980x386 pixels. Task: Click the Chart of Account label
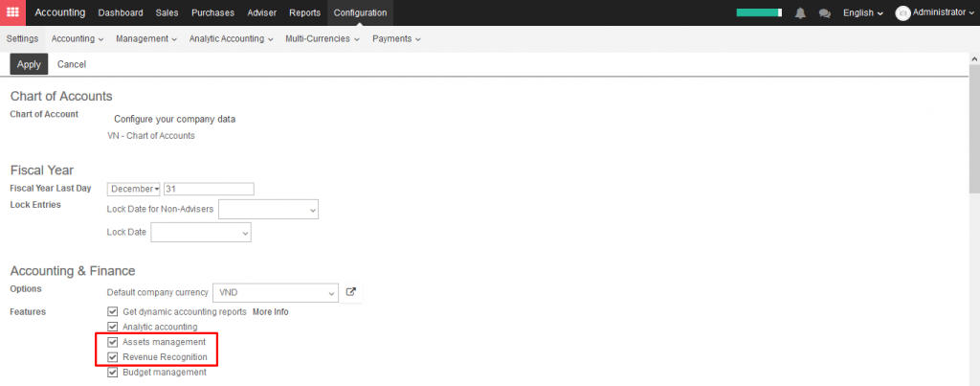point(44,114)
